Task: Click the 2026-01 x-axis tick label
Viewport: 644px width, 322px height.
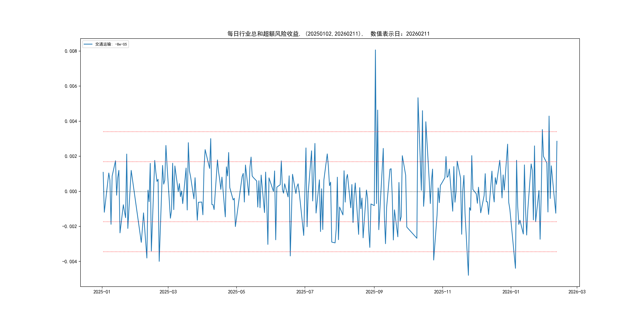Action: click(511, 292)
